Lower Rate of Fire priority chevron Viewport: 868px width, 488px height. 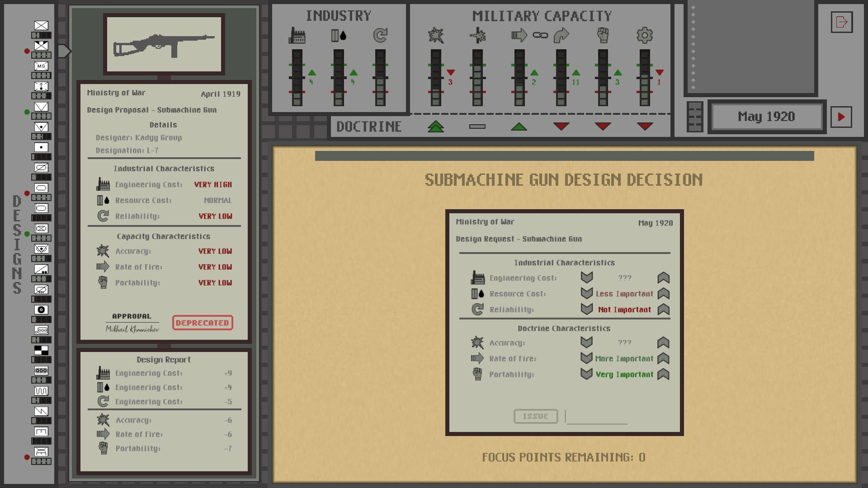pyautogui.click(x=586, y=358)
